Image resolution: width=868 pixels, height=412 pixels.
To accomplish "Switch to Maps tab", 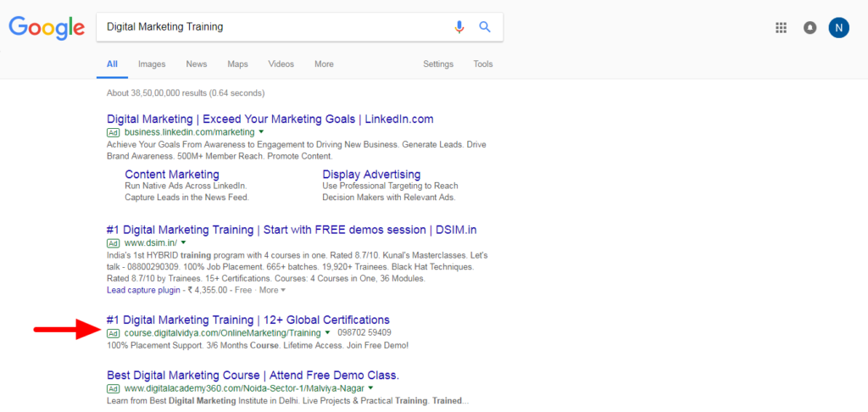I will (237, 64).
